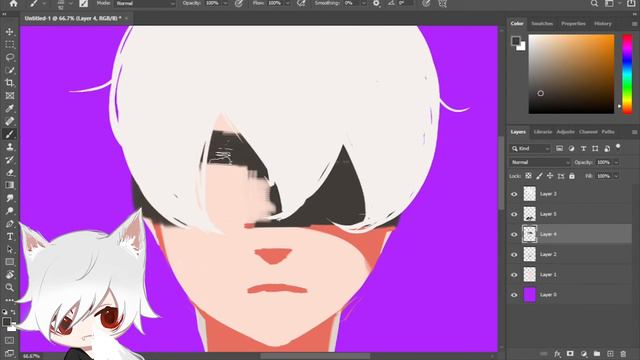640x360 pixels.
Task: Delete layer with trash icon
Action: (623, 353)
